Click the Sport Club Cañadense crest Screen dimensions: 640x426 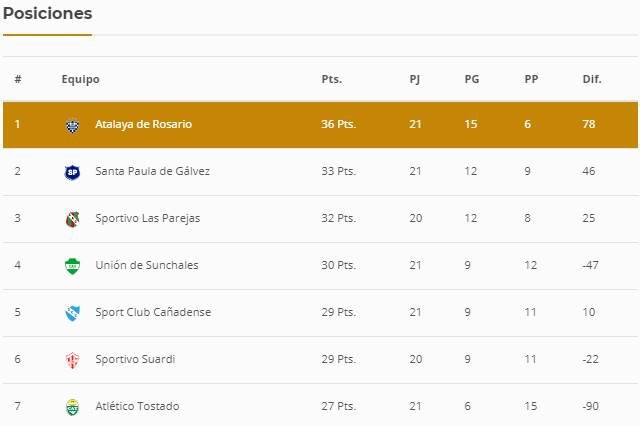click(x=72, y=313)
